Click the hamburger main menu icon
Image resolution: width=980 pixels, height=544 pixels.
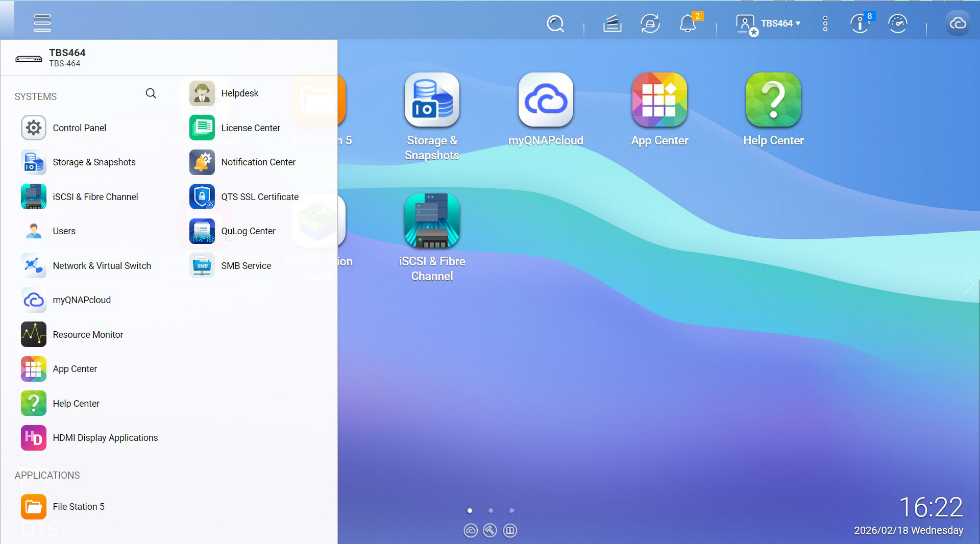(x=42, y=23)
